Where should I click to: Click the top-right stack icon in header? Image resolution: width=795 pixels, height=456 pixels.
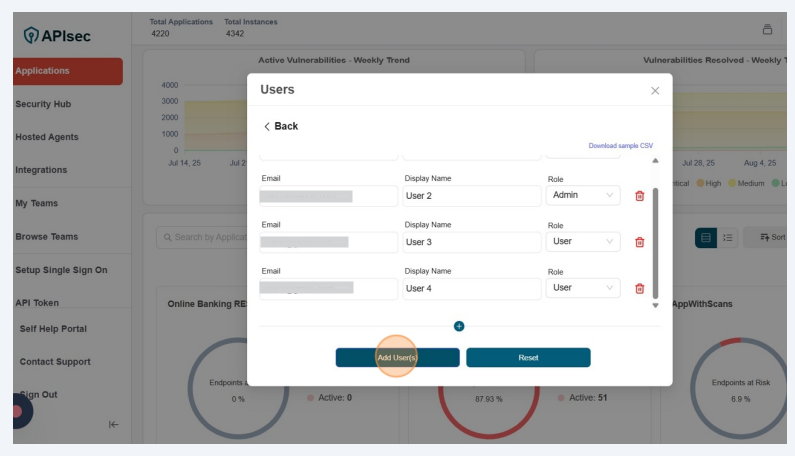pos(767,29)
